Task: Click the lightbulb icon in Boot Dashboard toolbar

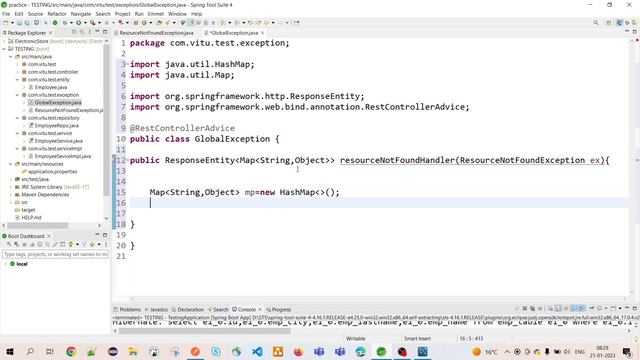Action: (70, 244)
